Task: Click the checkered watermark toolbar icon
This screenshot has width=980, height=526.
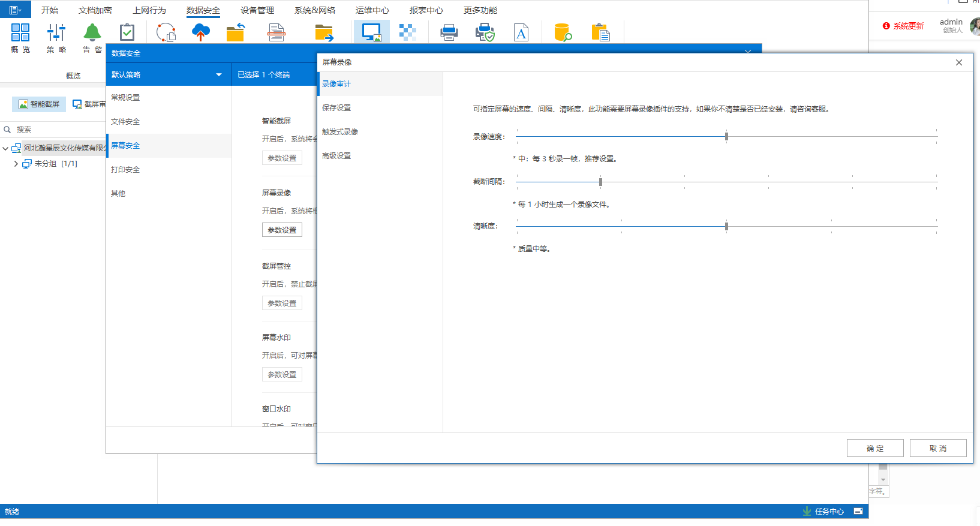Action: 408,32
